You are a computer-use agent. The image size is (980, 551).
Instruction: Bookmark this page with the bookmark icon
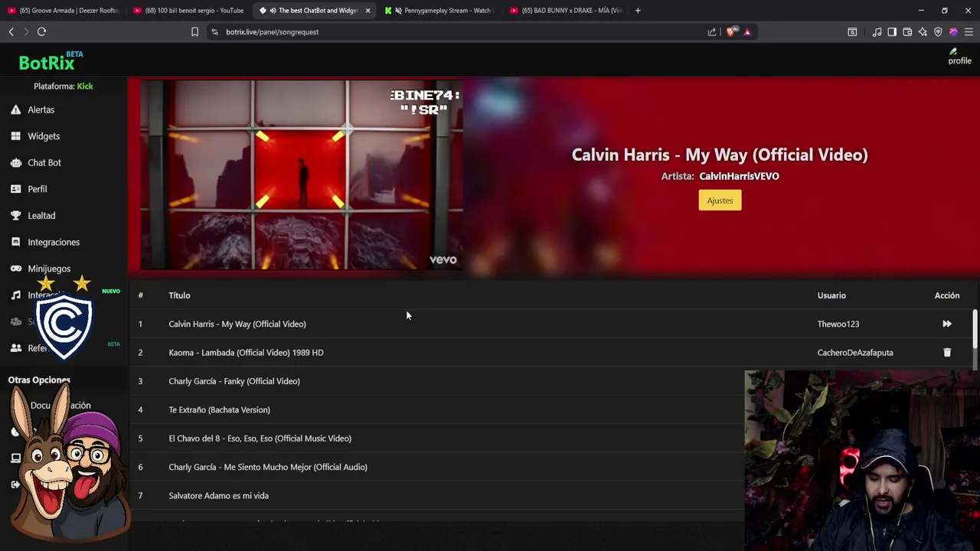194,31
